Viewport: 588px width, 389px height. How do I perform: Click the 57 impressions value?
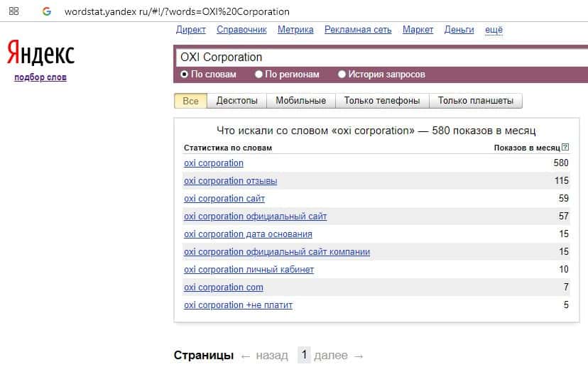point(564,217)
